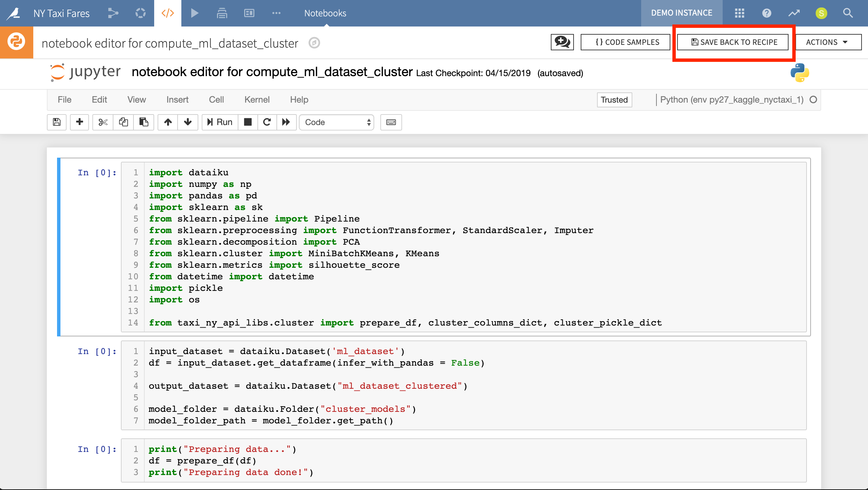868x490 pixels.
Task: Click the Trusted toggle button
Action: pyautogui.click(x=613, y=100)
